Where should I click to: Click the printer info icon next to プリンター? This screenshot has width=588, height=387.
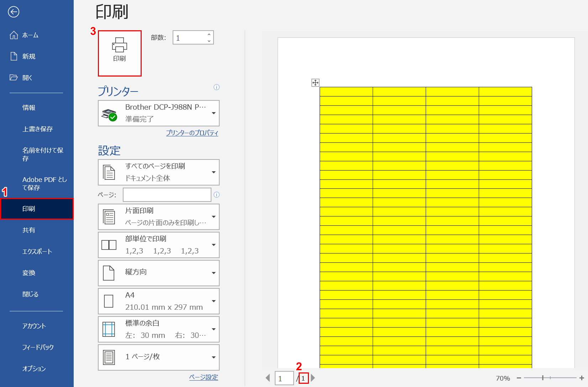[x=216, y=87]
